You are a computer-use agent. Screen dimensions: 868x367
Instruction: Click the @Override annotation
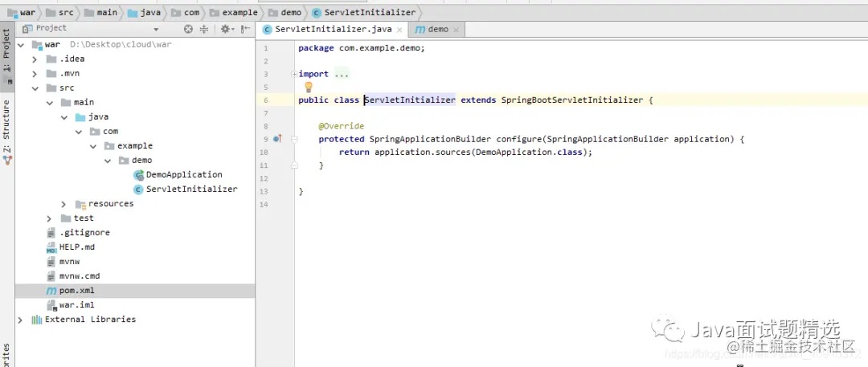tap(341, 126)
